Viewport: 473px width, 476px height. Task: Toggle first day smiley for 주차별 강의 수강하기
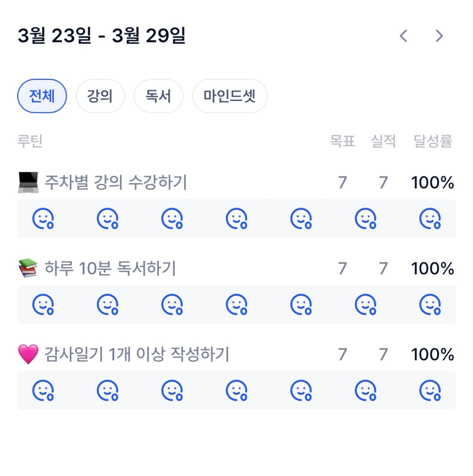tap(43, 219)
